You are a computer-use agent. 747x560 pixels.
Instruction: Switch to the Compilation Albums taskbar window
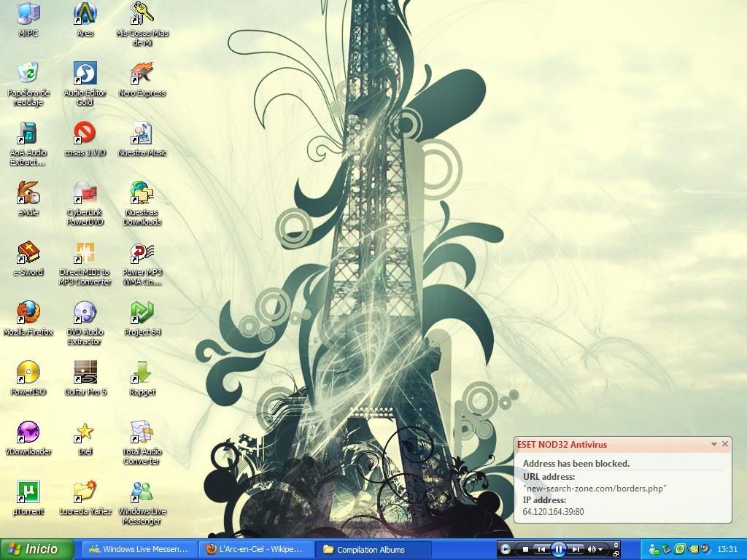point(373,549)
